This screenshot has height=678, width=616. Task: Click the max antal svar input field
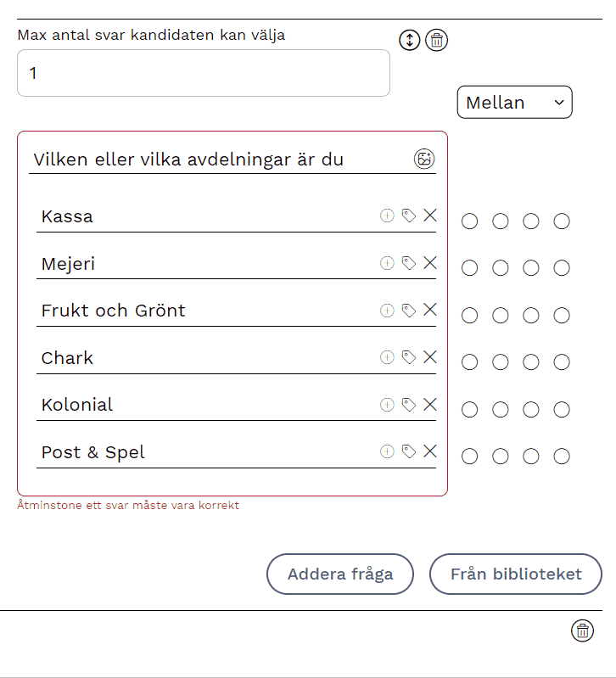[204, 73]
